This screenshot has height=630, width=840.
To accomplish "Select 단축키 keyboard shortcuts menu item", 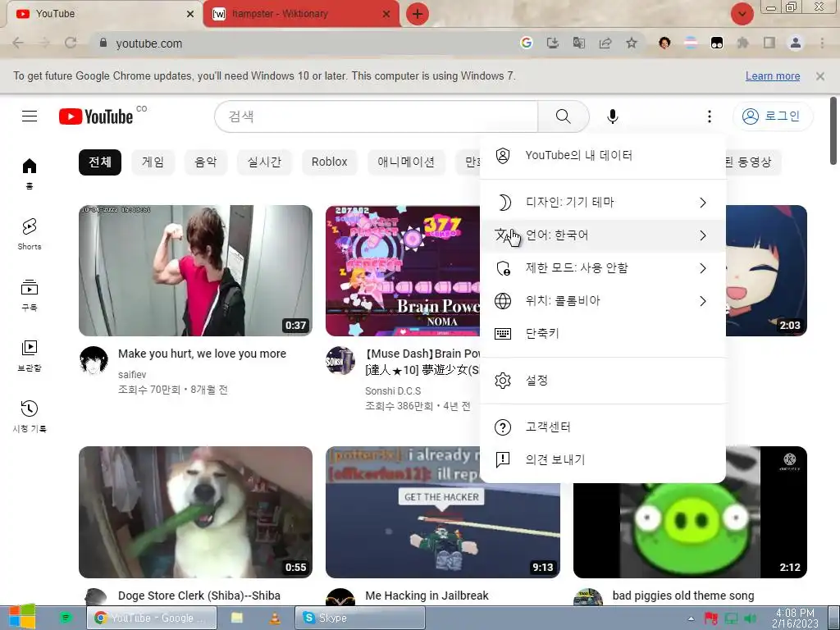I will pos(603,334).
